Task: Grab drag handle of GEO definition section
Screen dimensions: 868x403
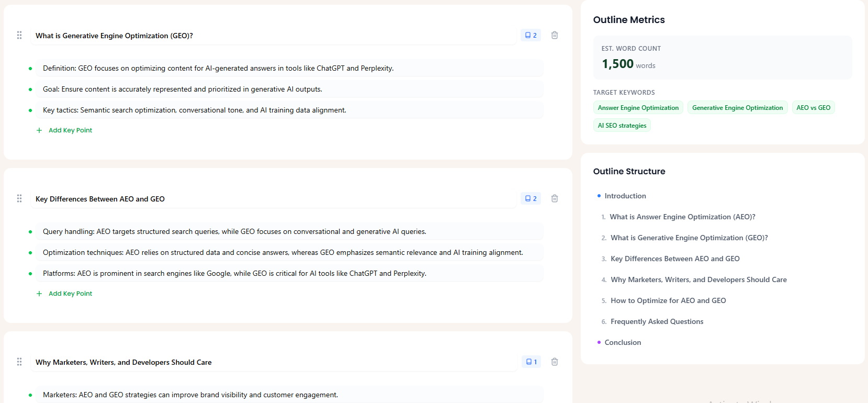Action: [x=19, y=36]
